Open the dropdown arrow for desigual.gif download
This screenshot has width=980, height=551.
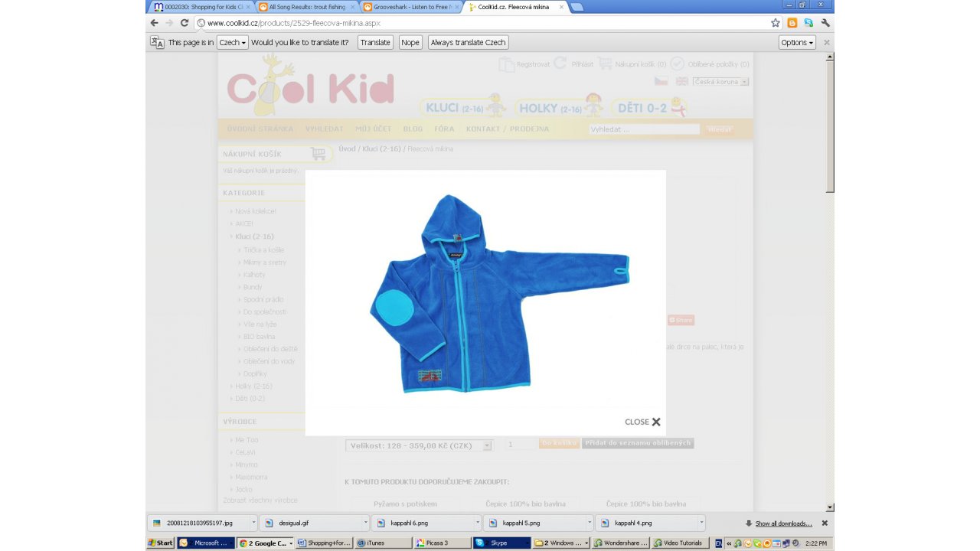(x=365, y=523)
